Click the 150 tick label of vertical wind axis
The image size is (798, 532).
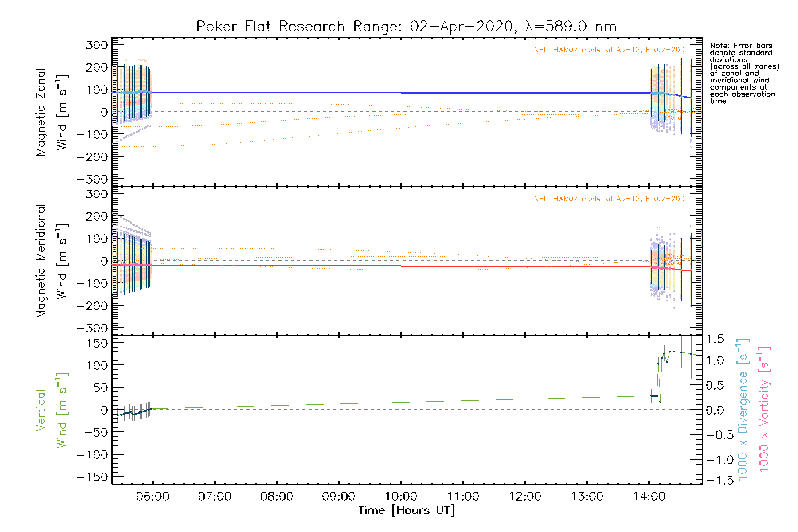[97, 344]
